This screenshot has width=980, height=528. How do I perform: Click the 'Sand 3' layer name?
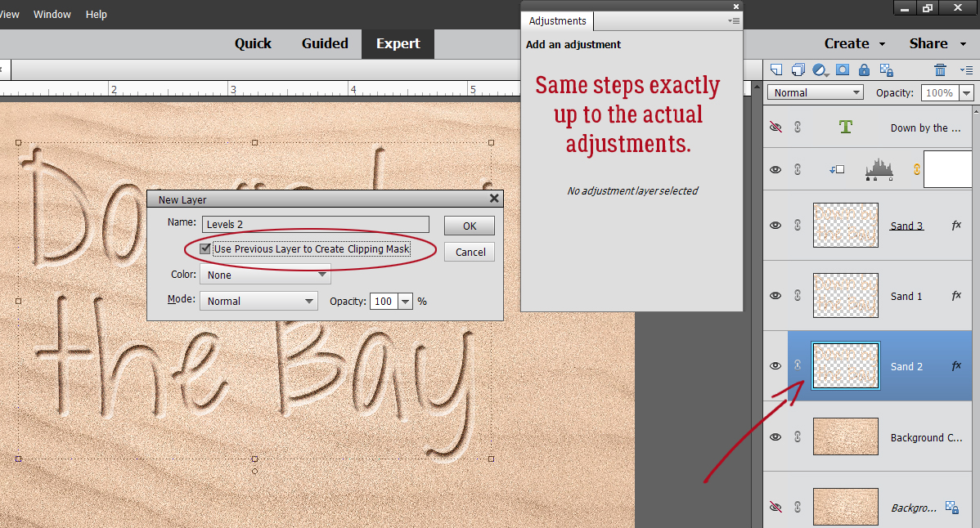tap(906, 226)
